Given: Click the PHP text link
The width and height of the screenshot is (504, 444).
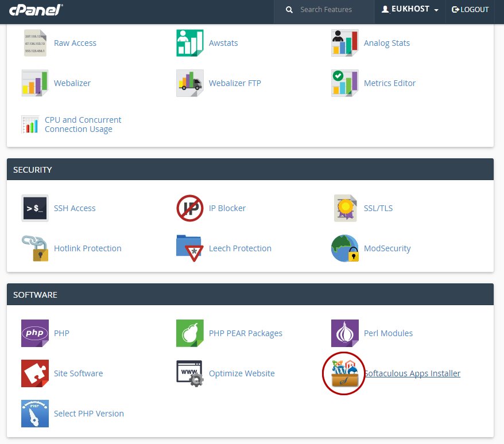Looking at the screenshot, I should [x=62, y=333].
